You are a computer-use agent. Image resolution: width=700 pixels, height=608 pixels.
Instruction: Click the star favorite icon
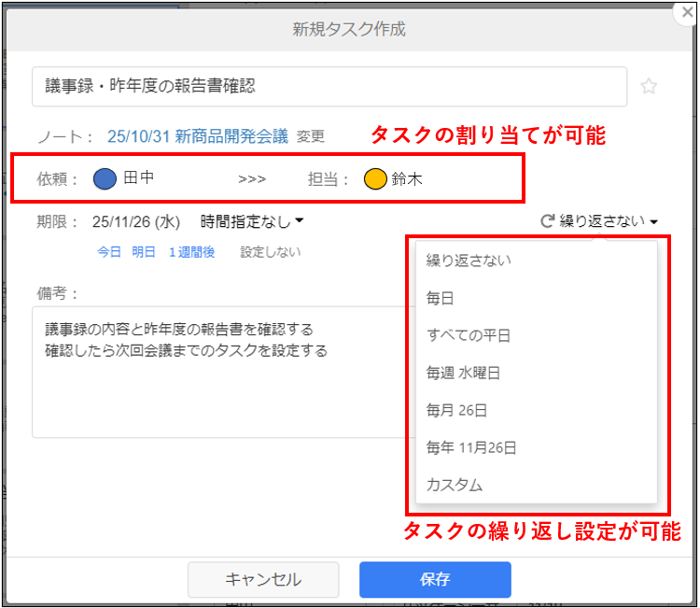click(649, 87)
